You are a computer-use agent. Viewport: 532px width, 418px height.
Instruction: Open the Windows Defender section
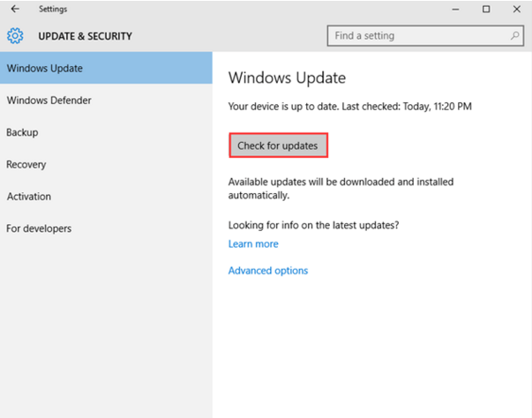pos(106,101)
